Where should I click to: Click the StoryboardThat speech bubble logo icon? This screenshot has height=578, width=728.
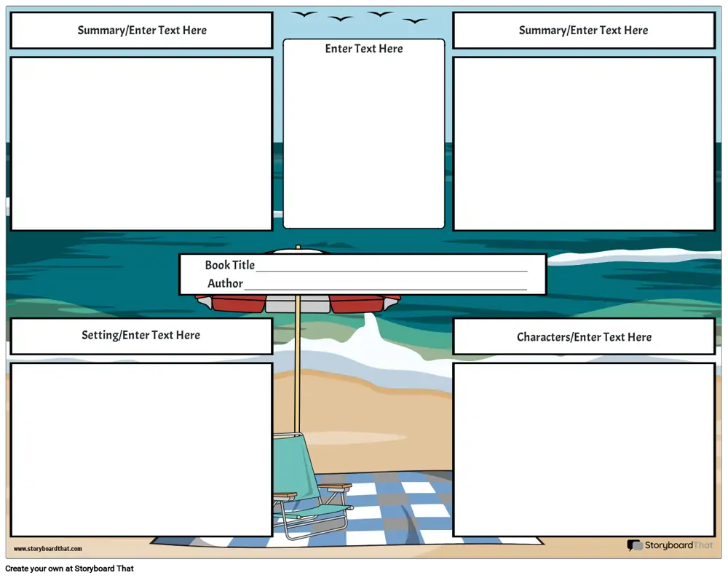click(634, 545)
